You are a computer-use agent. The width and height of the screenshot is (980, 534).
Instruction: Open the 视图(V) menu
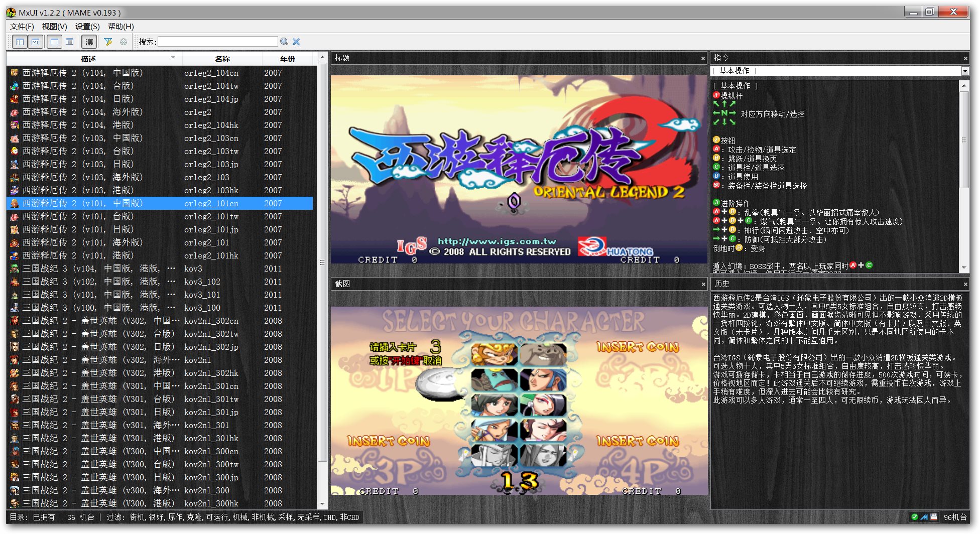[54, 27]
